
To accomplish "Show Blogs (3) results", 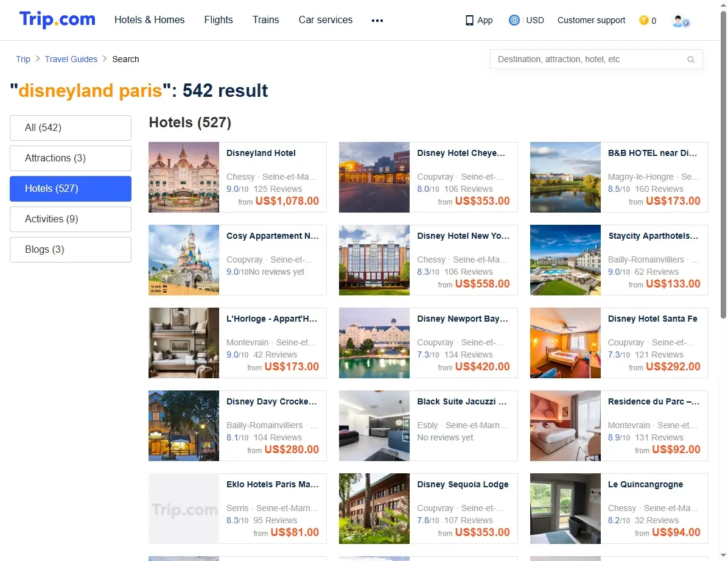I will point(71,250).
